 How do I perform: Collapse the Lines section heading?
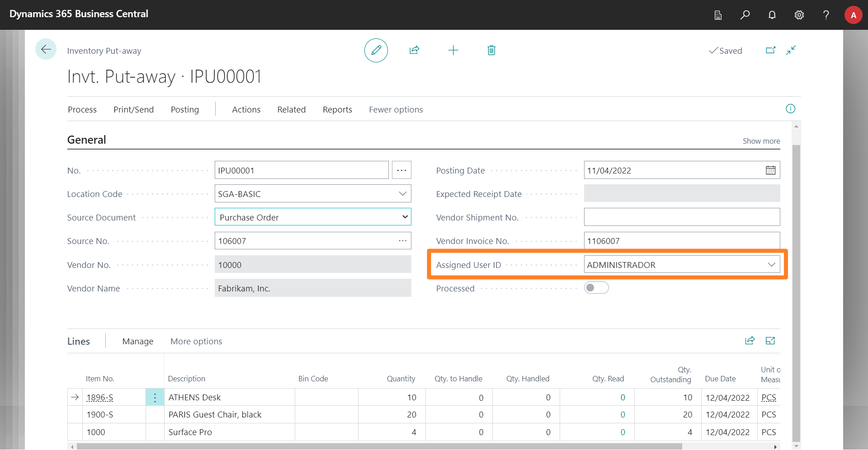point(79,341)
